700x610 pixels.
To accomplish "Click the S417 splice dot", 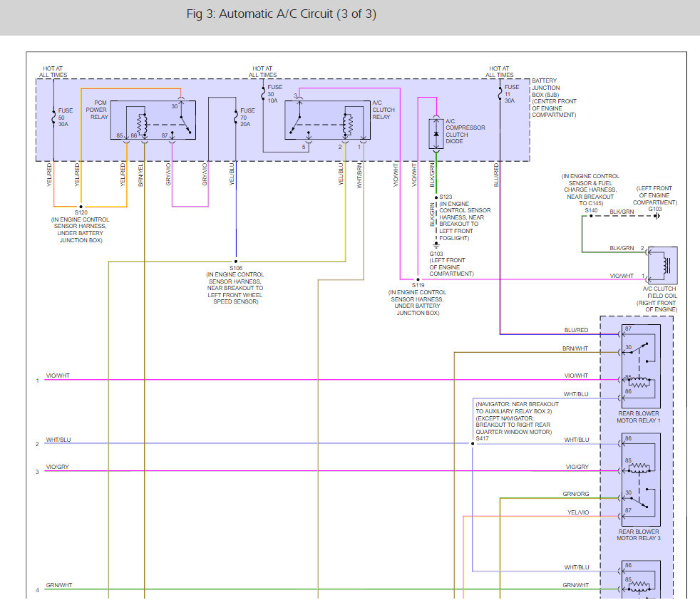I will point(473,443).
